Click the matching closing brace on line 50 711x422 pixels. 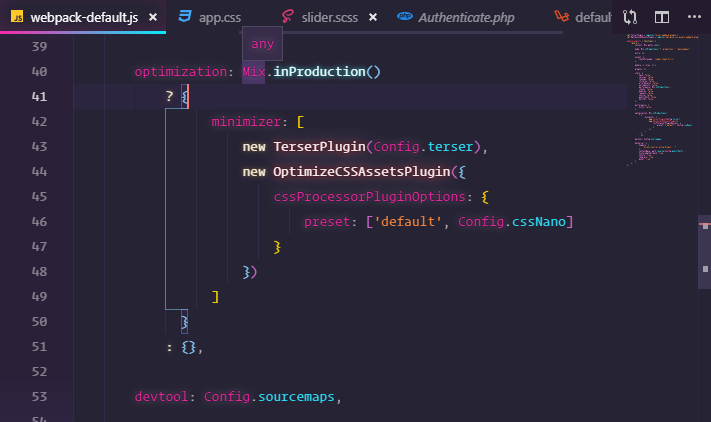click(185, 321)
